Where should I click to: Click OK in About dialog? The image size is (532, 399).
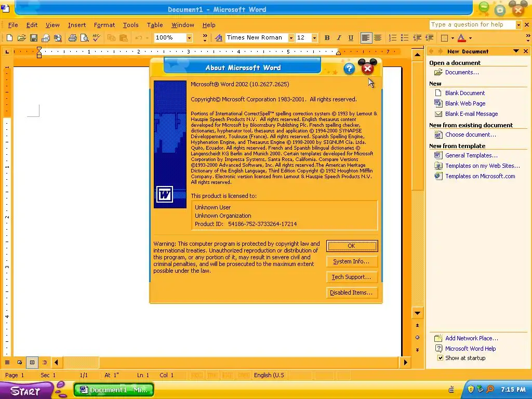pyautogui.click(x=352, y=246)
